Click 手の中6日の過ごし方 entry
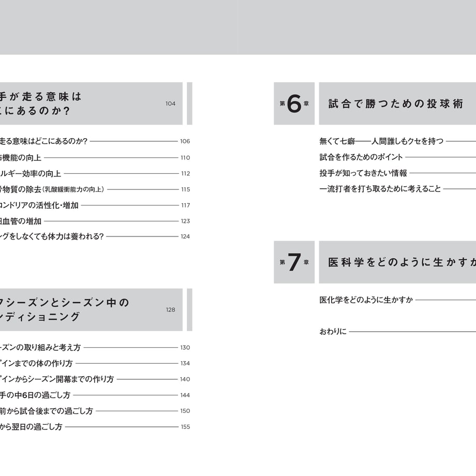 (95, 395)
